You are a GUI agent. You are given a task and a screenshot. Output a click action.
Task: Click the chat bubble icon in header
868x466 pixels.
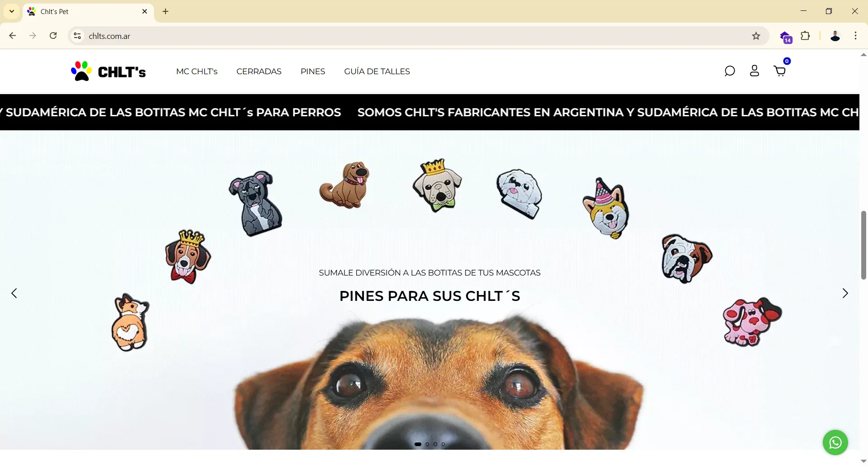[x=730, y=71]
